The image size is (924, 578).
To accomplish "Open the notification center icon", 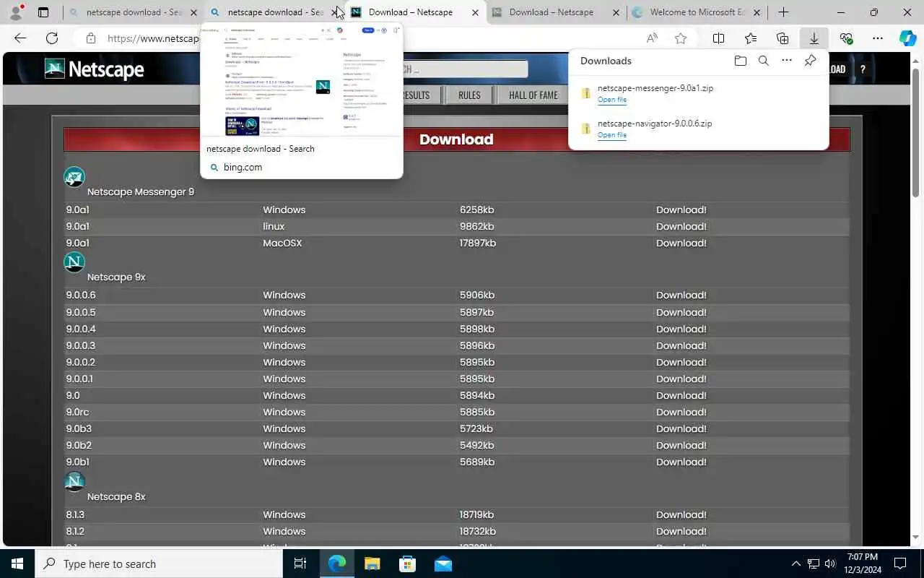I will pyautogui.click(x=900, y=564).
